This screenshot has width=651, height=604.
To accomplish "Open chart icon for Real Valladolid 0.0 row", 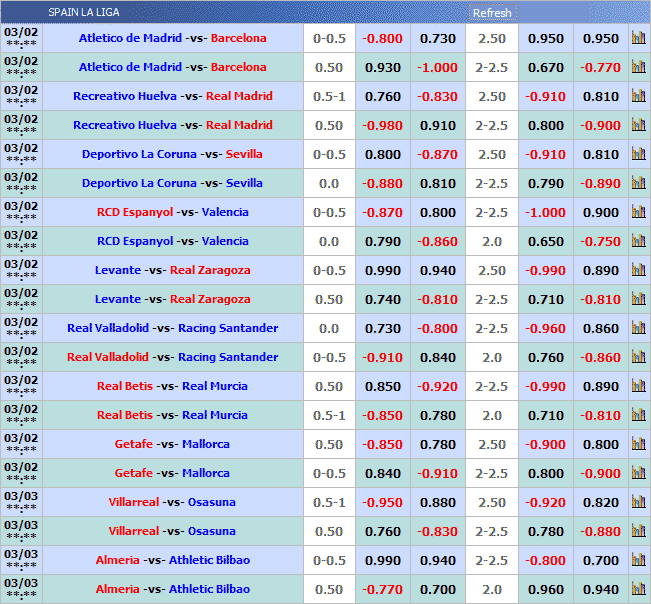I will [x=638, y=329].
